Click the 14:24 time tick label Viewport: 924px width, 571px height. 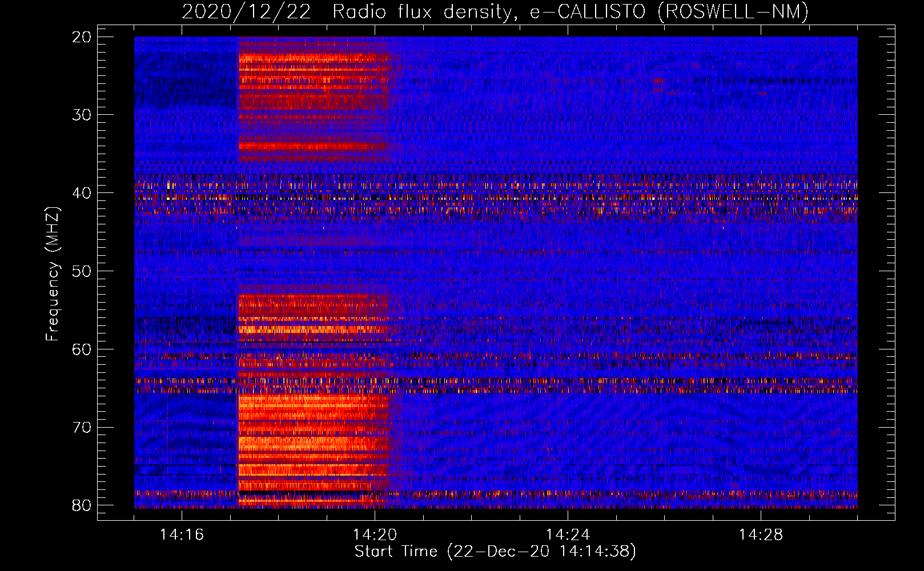[568, 535]
